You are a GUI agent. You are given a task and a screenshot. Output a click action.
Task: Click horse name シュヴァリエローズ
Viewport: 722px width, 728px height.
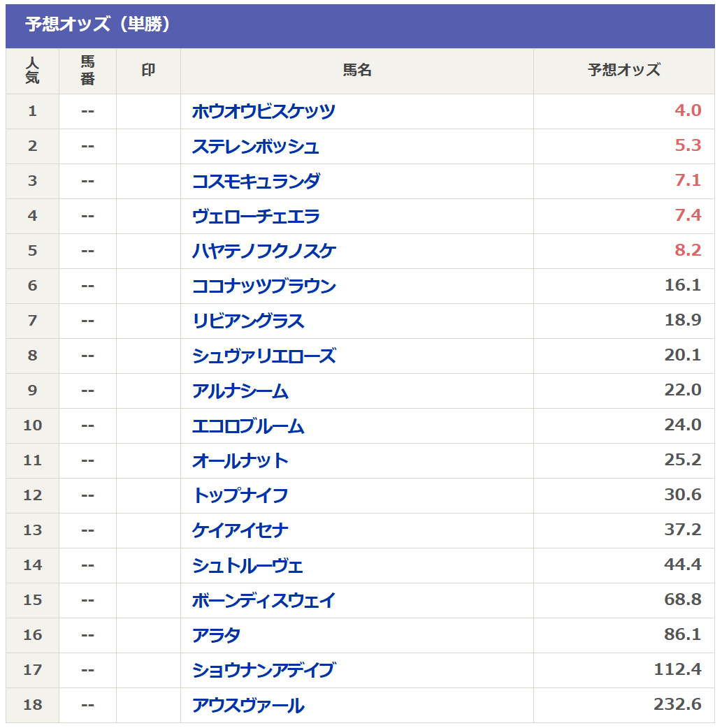pyautogui.click(x=264, y=356)
